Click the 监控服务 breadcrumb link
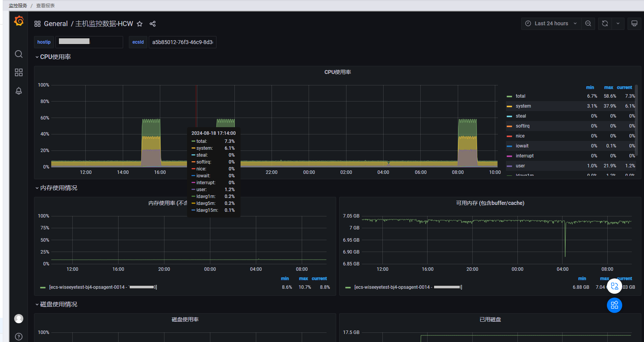 click(18, 6)
